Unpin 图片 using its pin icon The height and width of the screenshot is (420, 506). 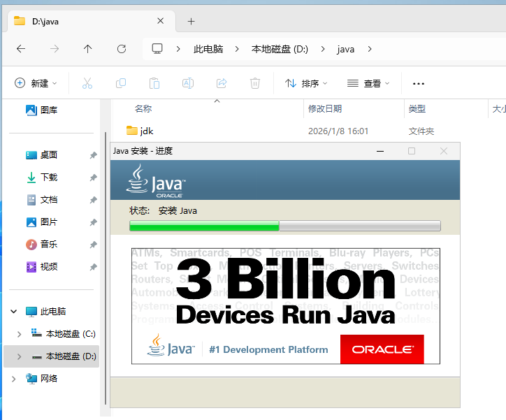(93, 222)
